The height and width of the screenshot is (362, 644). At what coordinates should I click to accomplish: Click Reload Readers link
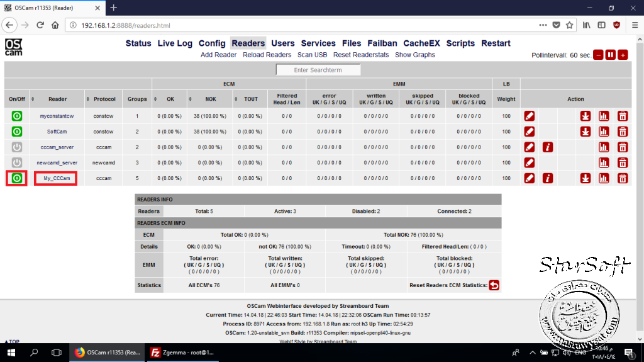click(x=267, y=55)
